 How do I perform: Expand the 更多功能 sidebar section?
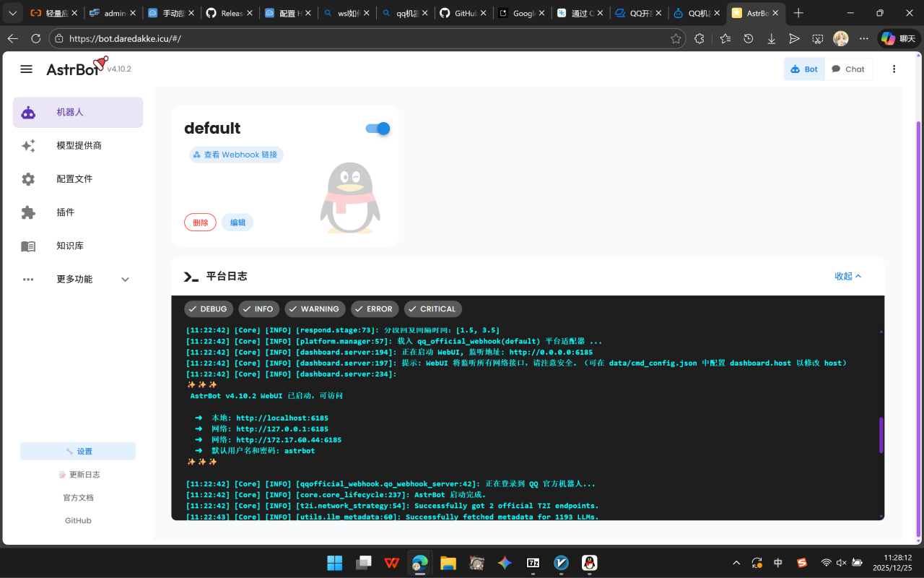pyautogui.click(x=125, y=280)
